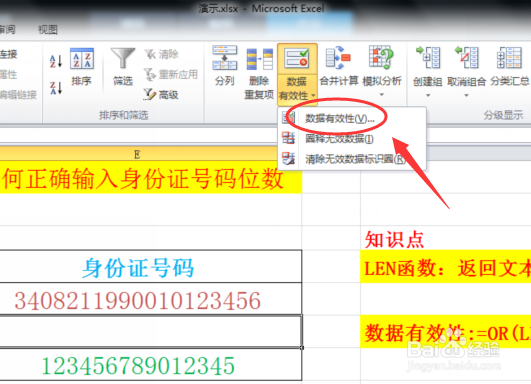
Task: Select the 知识点 cell
Action: (446, 238)
